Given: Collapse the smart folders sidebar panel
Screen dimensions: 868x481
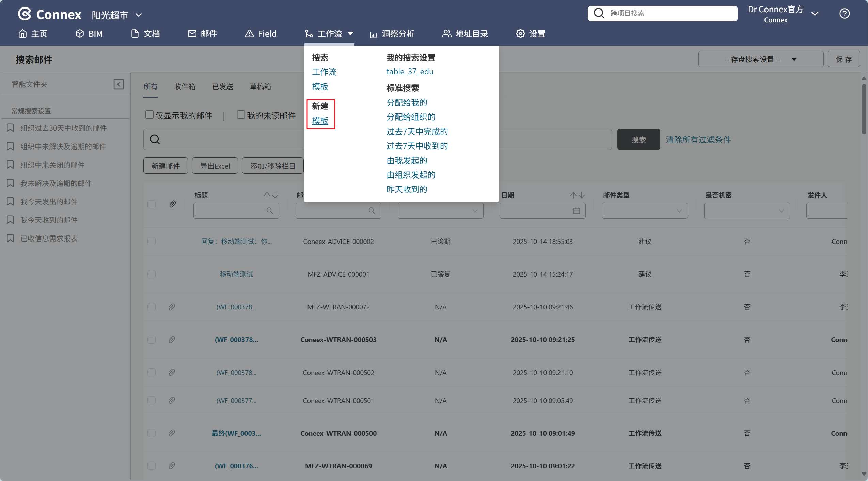Looking at the screenshot, I should click(x=119, y=84).
